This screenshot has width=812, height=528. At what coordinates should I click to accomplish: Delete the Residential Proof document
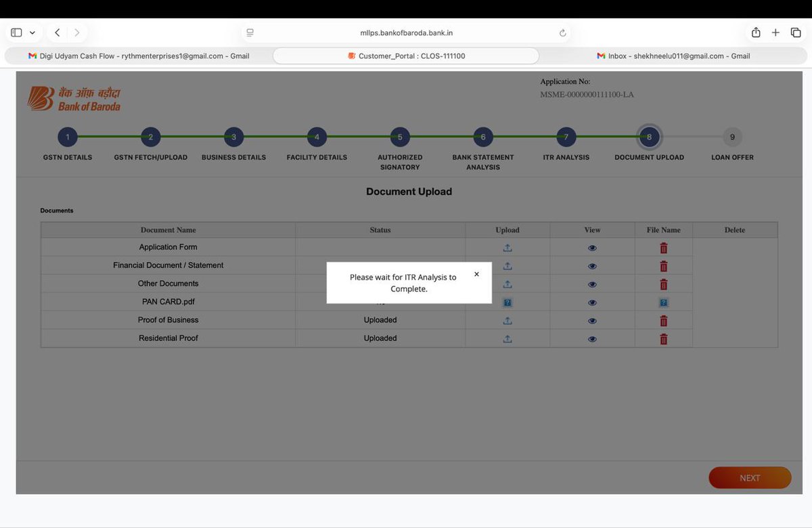(663, 339)
